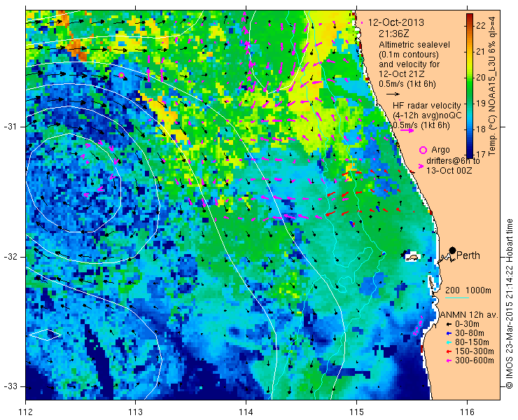518x420 pixels.
Task: Click the Perth city label
Action: click(468, 255)
